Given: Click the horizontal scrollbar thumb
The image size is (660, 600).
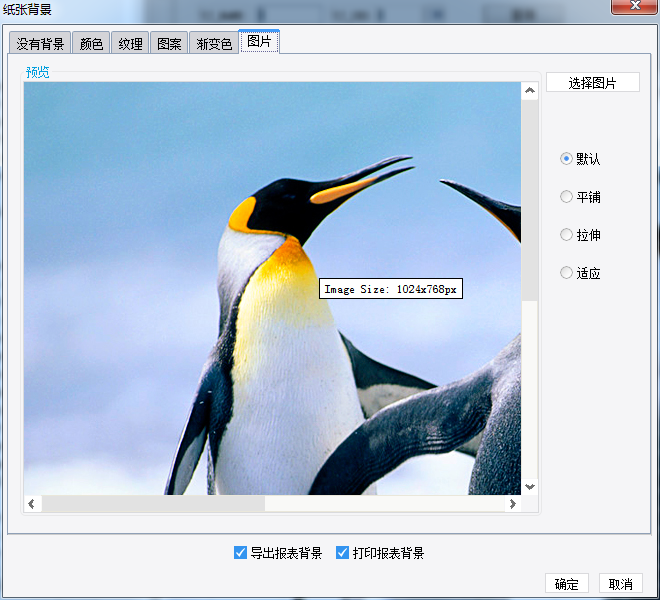Looking at the screenshot, I should [153, 504].
